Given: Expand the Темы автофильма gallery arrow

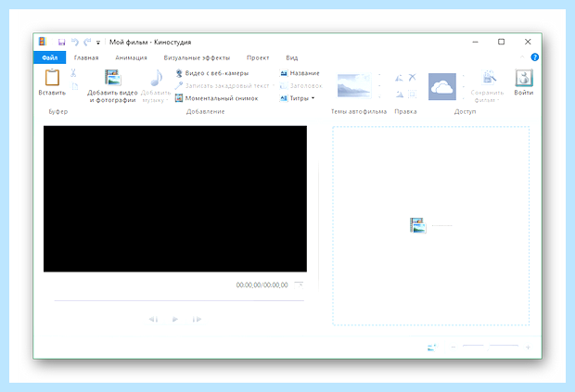Looking at the screenshot, I should [379, 96].
